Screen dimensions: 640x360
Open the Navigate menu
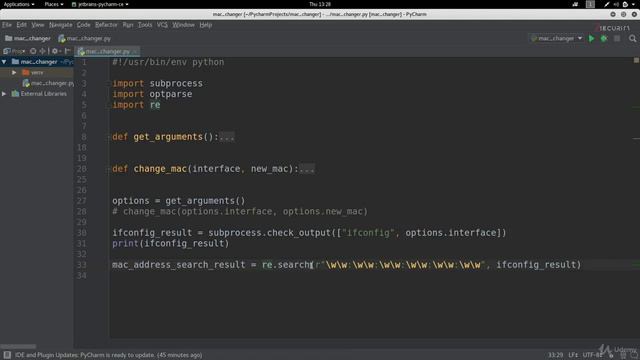tap(61, 25)
